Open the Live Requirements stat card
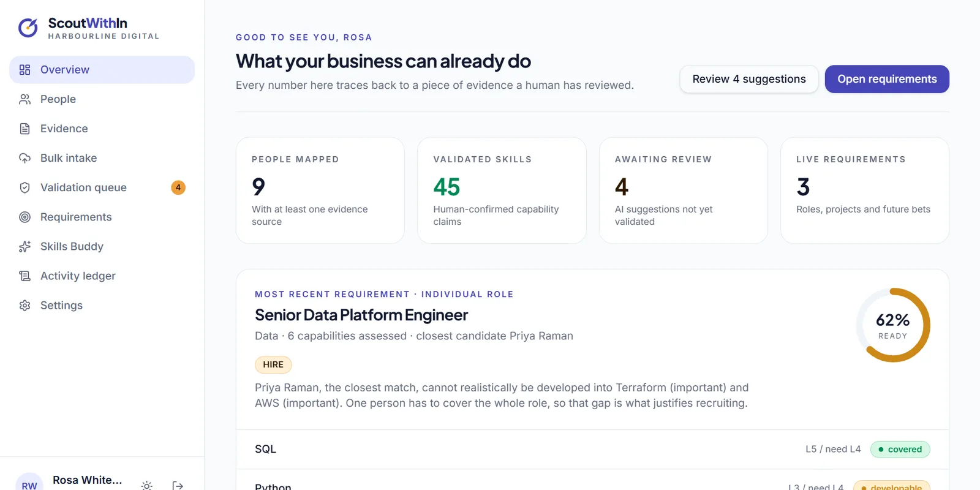 coord(865,190)
